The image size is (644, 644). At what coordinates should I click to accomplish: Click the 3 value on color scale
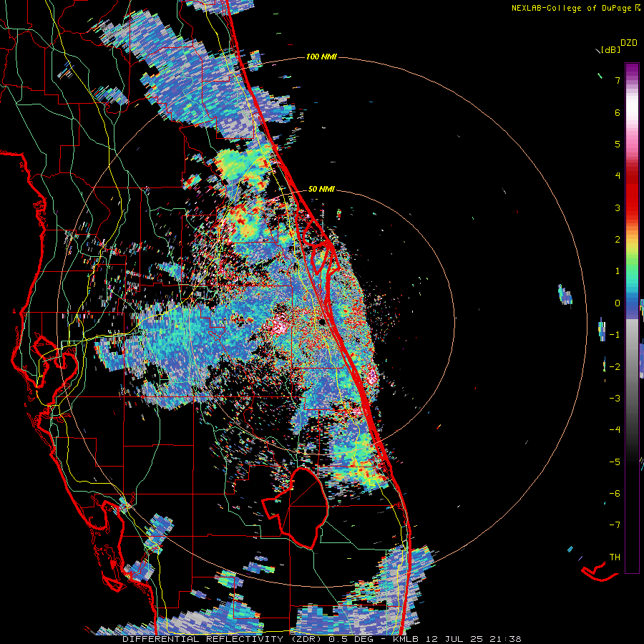[618, 208]
